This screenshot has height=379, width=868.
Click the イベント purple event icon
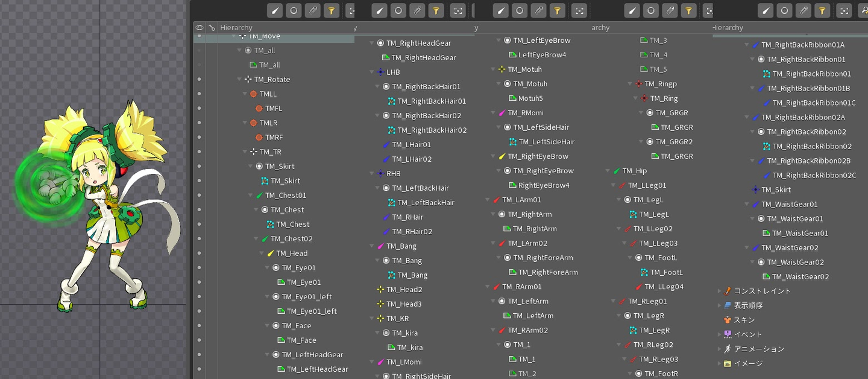[728, 334]
